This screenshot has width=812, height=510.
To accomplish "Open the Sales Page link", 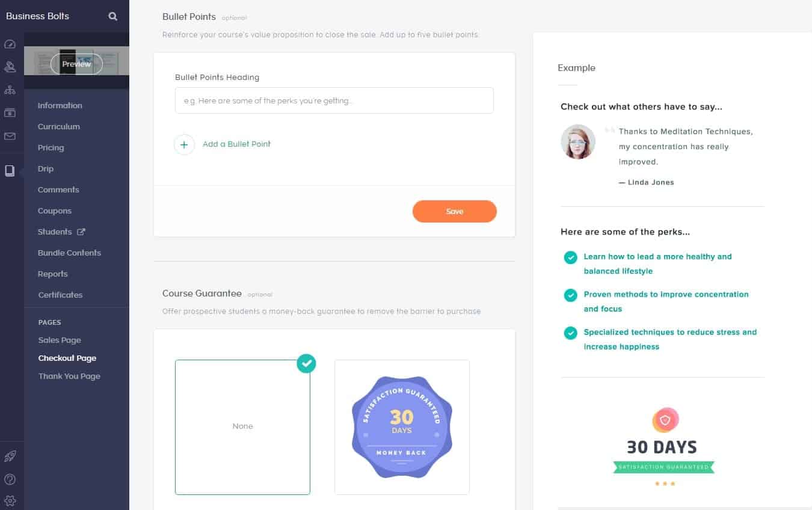I will pyautogui.click(x=60, y=340).
